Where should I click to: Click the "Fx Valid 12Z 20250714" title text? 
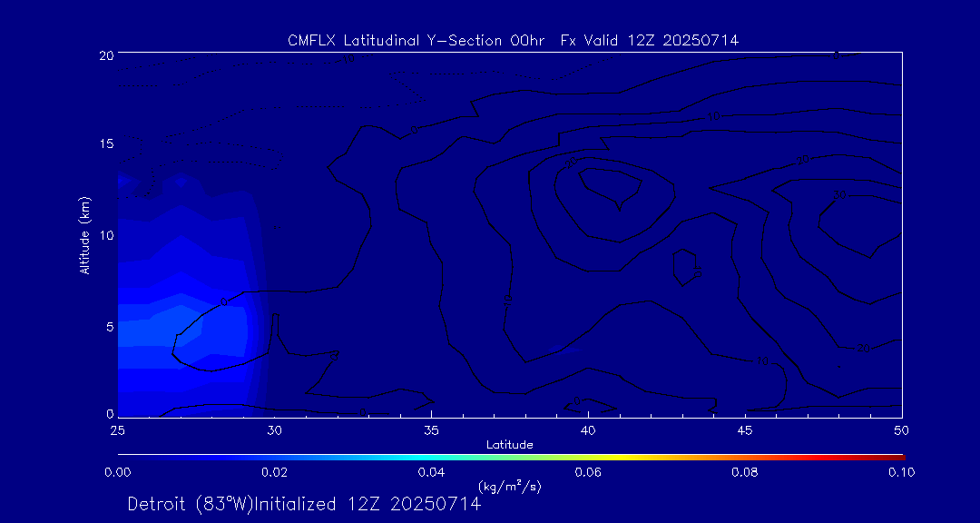[650, 41]
